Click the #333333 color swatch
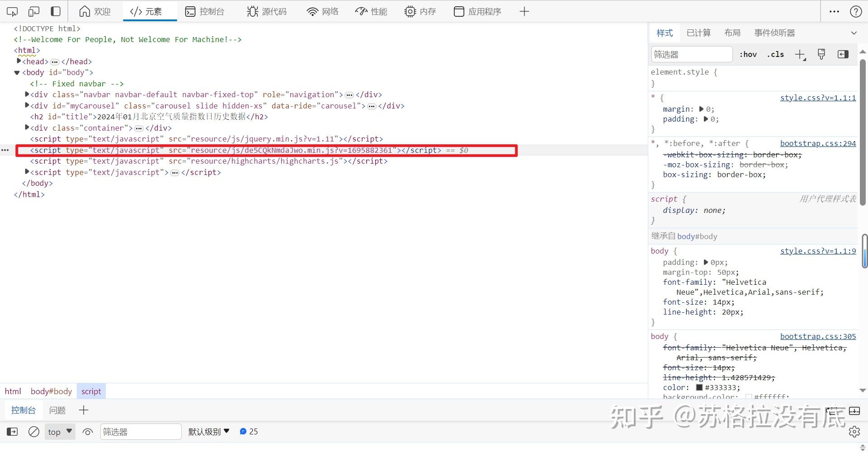The width and height of the screenshot is (868, 452). 700,387
